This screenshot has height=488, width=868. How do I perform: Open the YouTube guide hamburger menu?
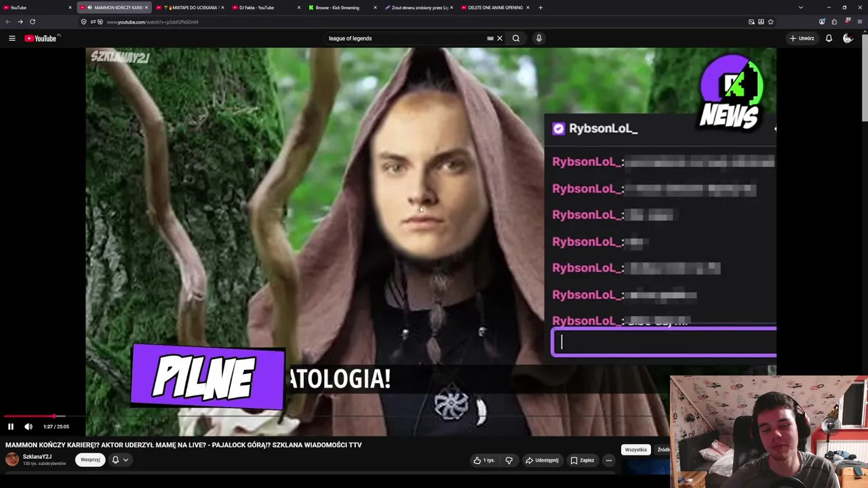(12, 39)
